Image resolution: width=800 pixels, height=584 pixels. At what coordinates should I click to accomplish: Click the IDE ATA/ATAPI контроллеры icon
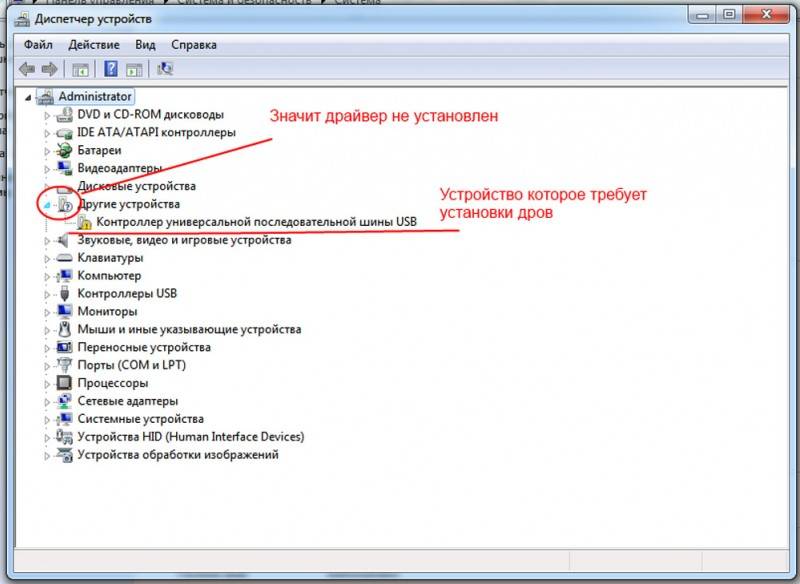point(64,133)
